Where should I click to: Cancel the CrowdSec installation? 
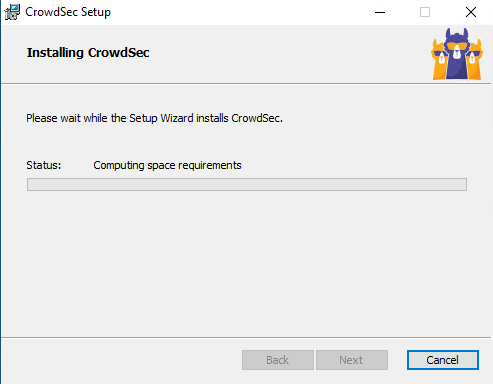pos(443,360)
